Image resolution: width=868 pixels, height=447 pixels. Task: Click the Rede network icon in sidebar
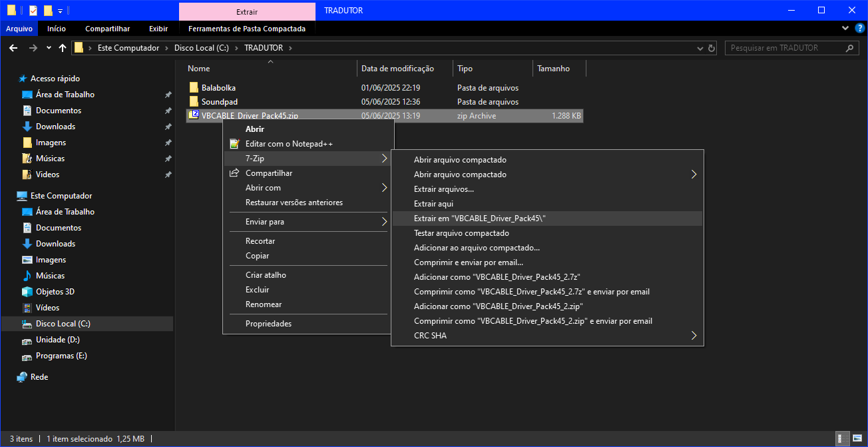pos(22,377)
